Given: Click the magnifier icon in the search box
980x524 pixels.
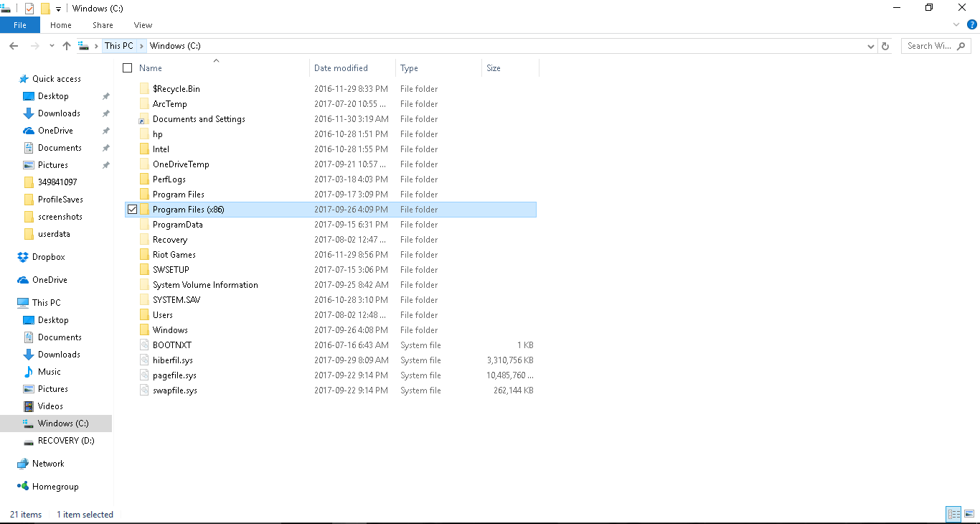Looking at the screenshot, I should [x=961, y=46].
